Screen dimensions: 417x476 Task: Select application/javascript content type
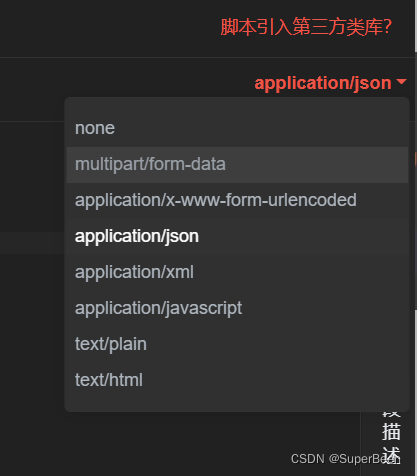pos(237,308)
